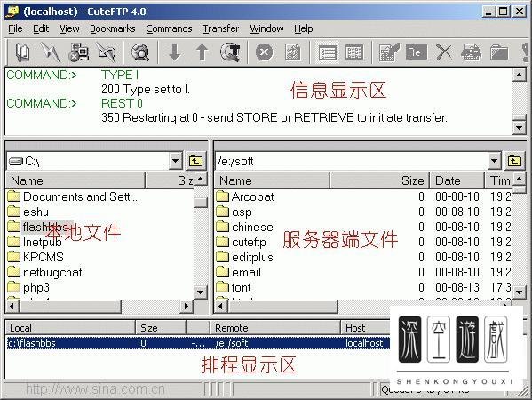Click the refresh document icon
The image size is (532, 400).
(x=292, y=52)
